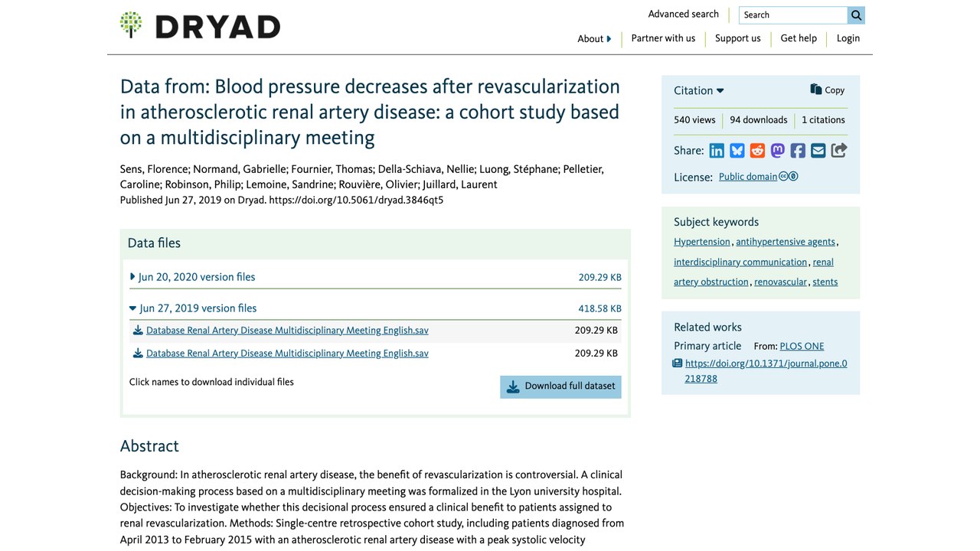Open the PLOS ONE link
This screenshot has height=551, width=980.
[802, 347]
